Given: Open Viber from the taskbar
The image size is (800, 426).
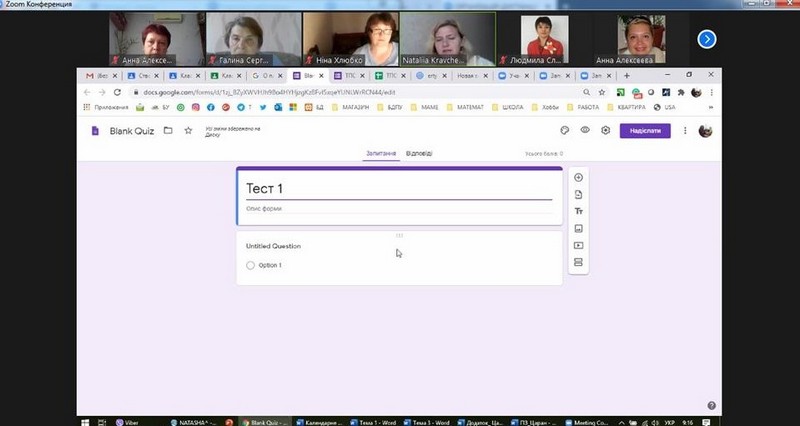Looking at the screenshot, I should [x=128, y=422].
